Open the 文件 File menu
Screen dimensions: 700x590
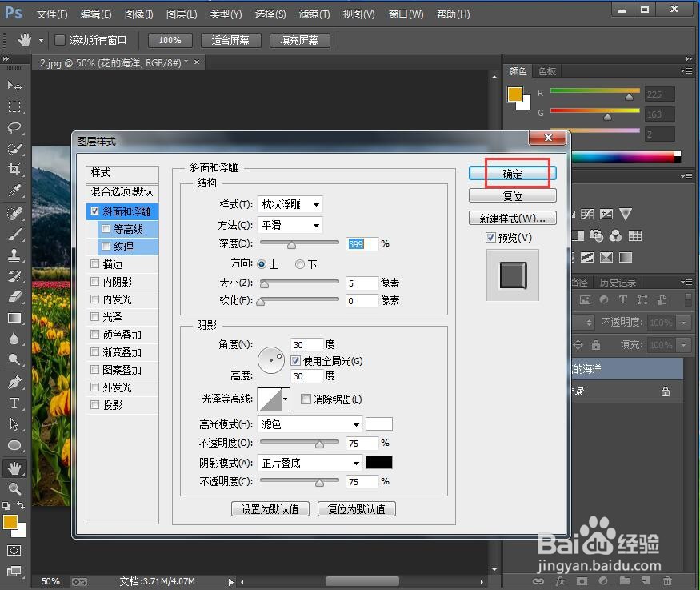(52, 14)
